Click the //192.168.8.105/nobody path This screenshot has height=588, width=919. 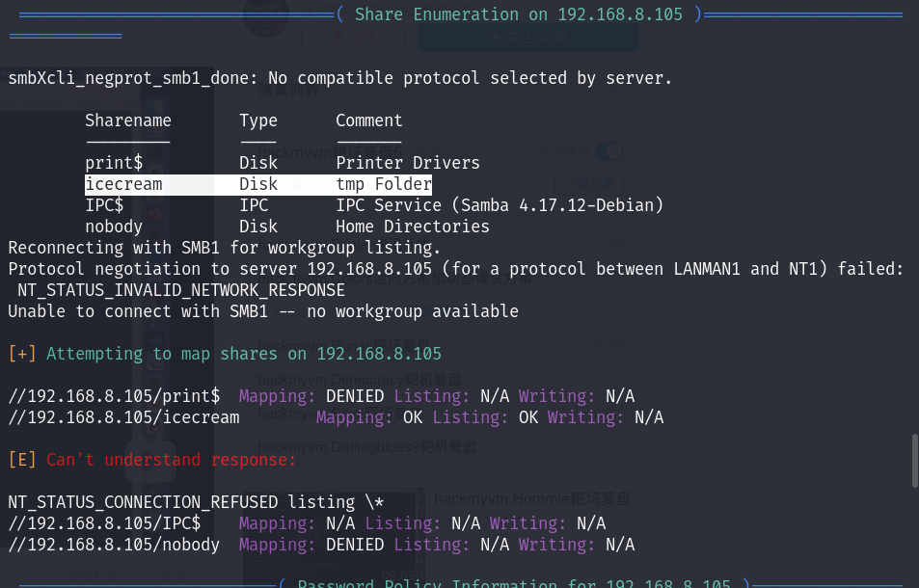tap(114, 545)
